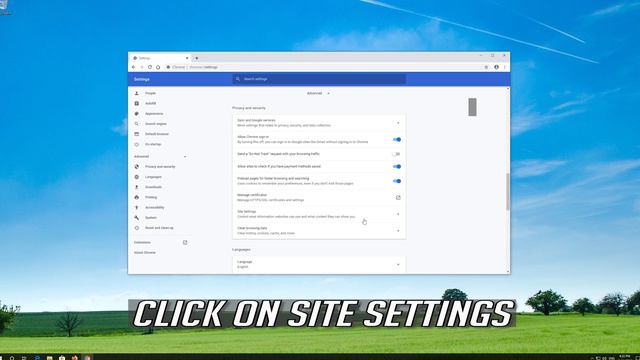Open Default browser in the sidebar
The width and height of the screenshot is (640, 360).
pos(157,134)
